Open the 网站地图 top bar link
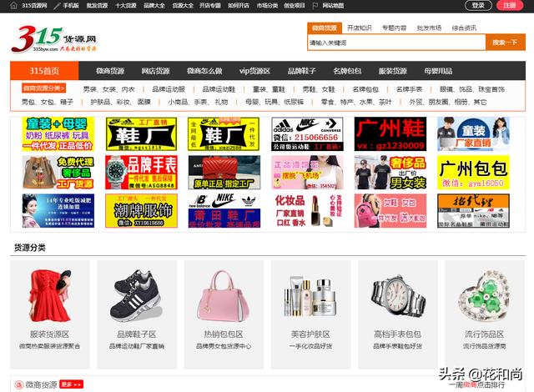Screen dimensions: 534x392 pyautogui.click(x=333, y=6)
